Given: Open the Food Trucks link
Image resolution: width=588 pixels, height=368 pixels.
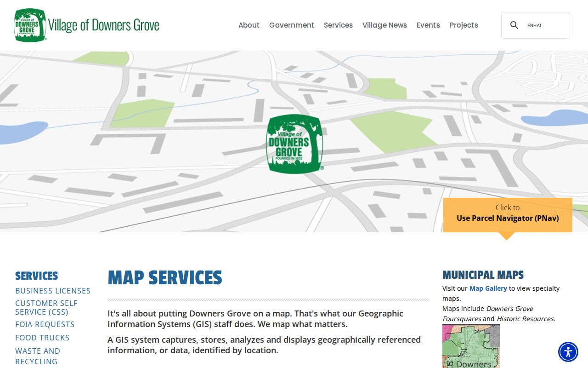Looking at the screenshot, I should point(42,338).
